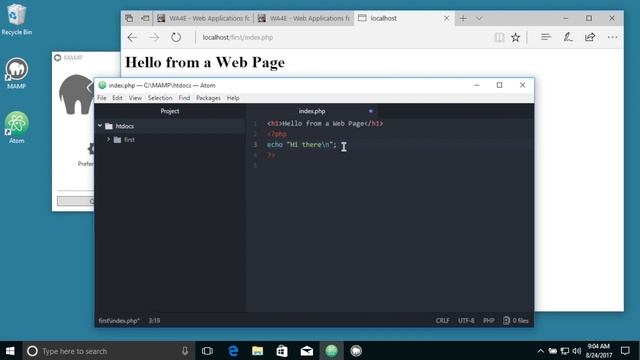This screenshot has height=360, width=640.
Task: Open the Recycle Bin desktop icon
Action: pos(16,19)
